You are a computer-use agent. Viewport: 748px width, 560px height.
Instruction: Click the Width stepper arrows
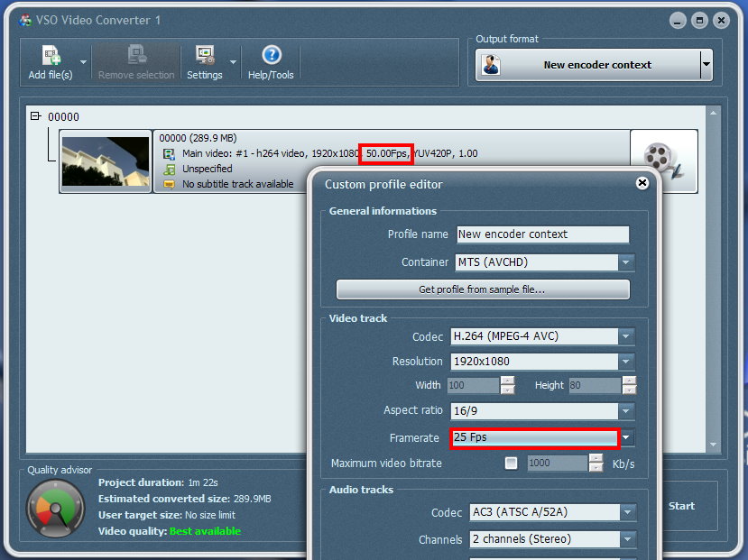tap(508, 385)
